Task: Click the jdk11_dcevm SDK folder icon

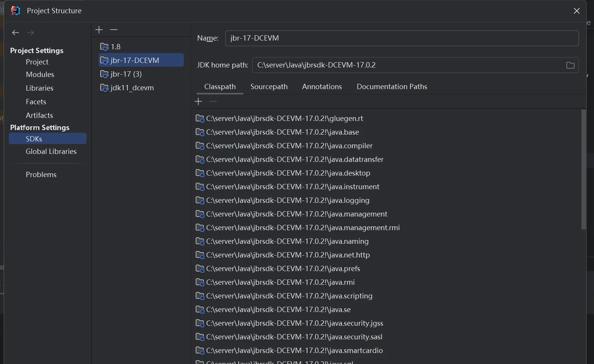Action: tap(104, 88)
